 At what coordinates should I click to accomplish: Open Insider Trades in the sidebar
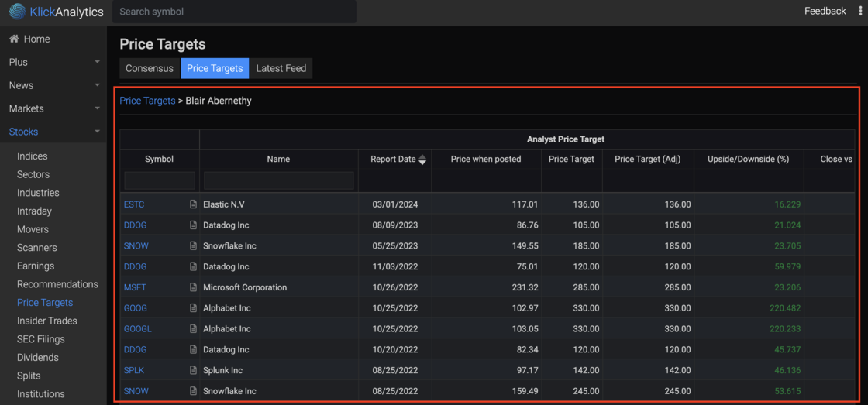tap(47, 321)
